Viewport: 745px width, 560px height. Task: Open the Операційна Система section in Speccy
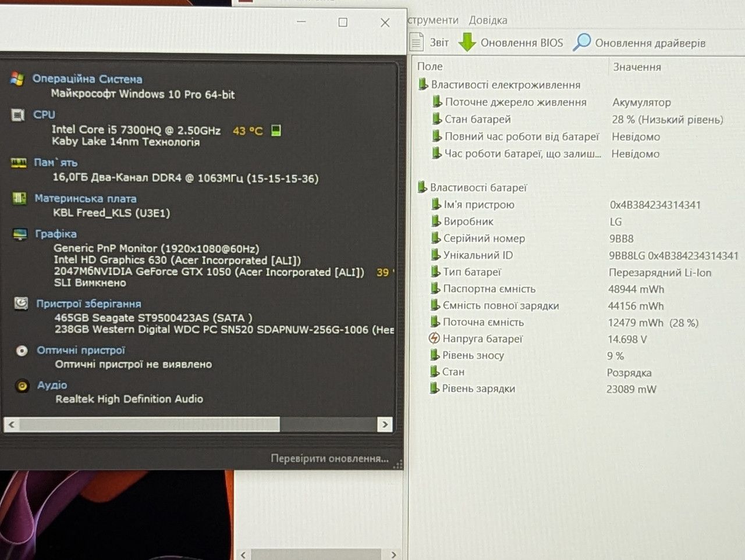click(87, 79)
